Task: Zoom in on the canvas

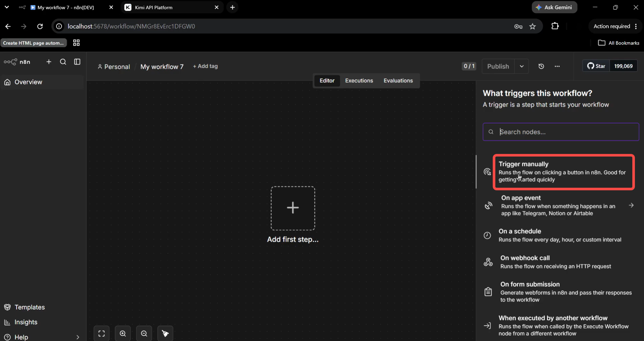Action: [123, 334]
